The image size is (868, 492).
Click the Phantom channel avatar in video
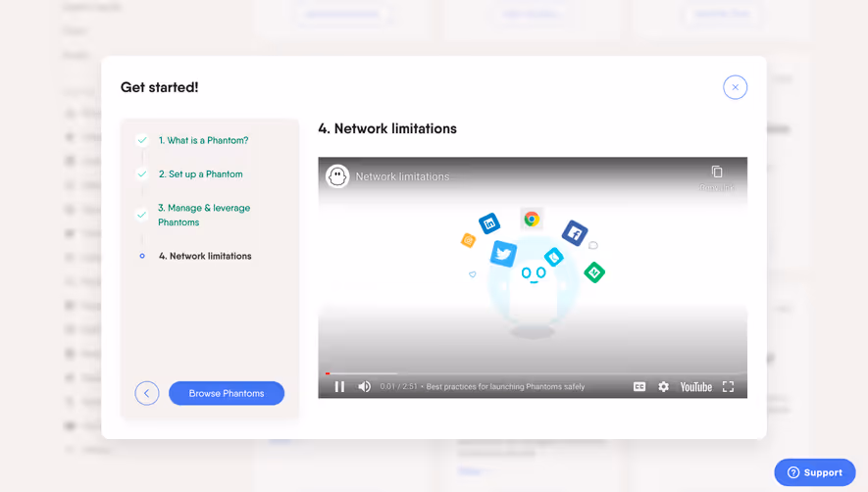pos(337,176)
